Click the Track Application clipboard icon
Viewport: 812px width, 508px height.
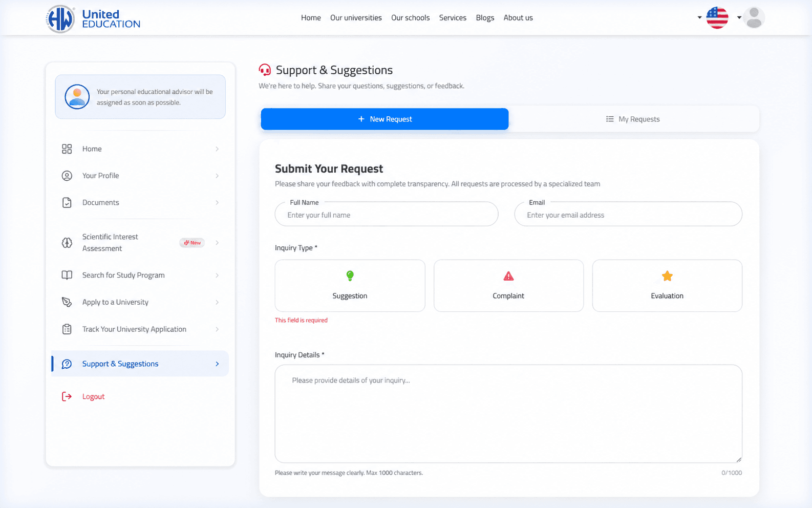[x=67, y=329]
